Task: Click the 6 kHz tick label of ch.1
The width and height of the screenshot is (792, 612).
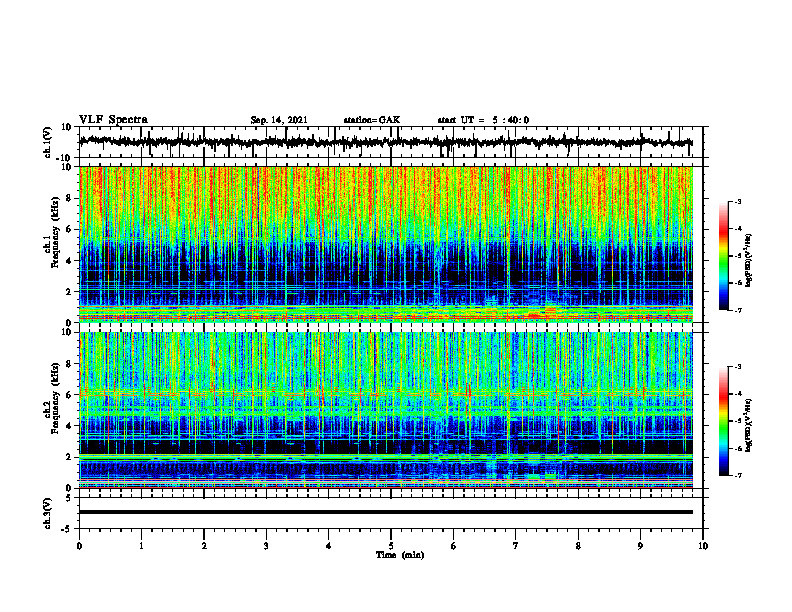Action: coord(70,230)
